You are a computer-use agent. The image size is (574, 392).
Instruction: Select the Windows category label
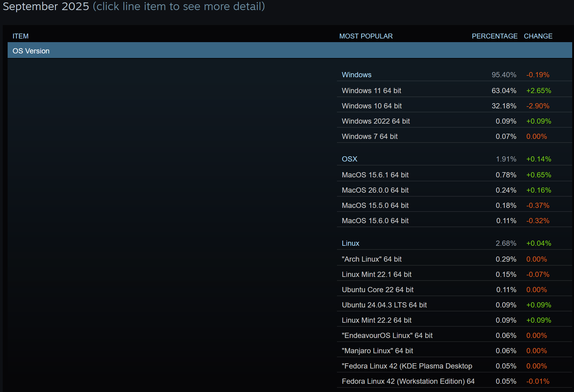click(x=356, y=75)
